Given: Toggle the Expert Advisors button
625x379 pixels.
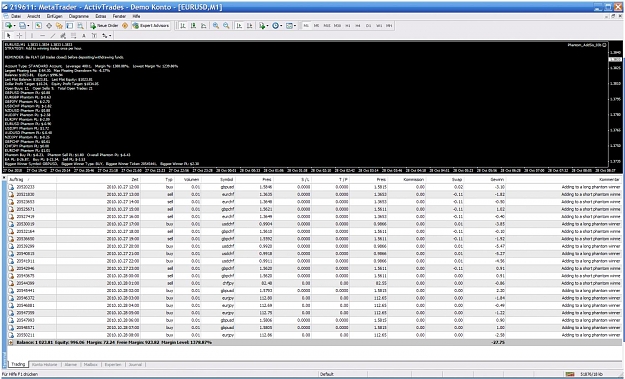Looking at the screenshot, I should tap(151, 26).
